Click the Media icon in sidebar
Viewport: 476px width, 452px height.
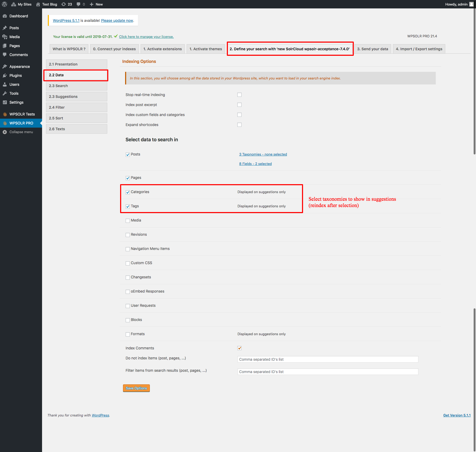click(x=5, y=37)
